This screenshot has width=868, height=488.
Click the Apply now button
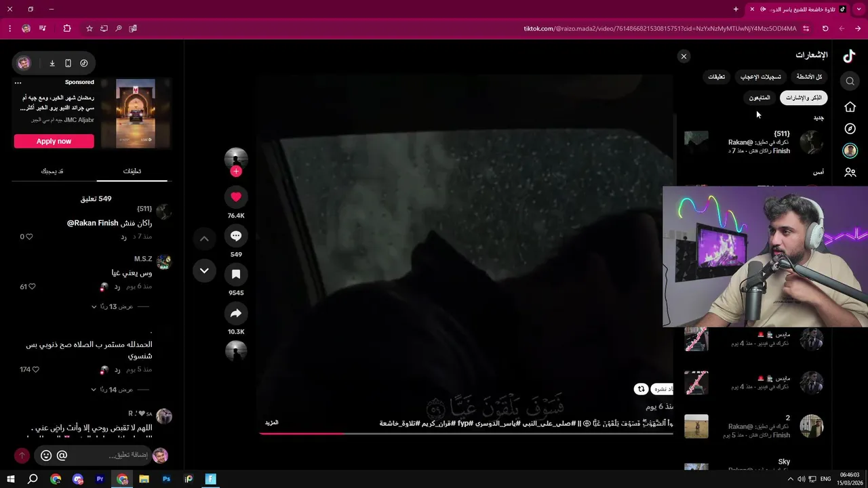pos(54,141)
